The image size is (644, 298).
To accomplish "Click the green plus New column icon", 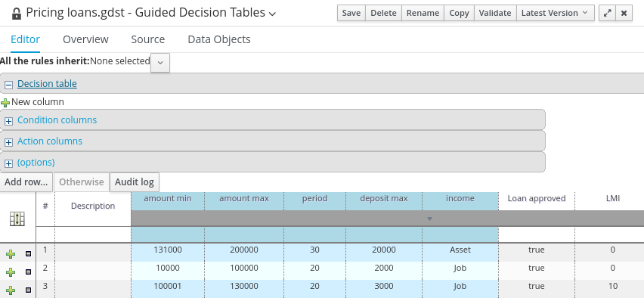I will pyautogui.click(x=5, y=103).
